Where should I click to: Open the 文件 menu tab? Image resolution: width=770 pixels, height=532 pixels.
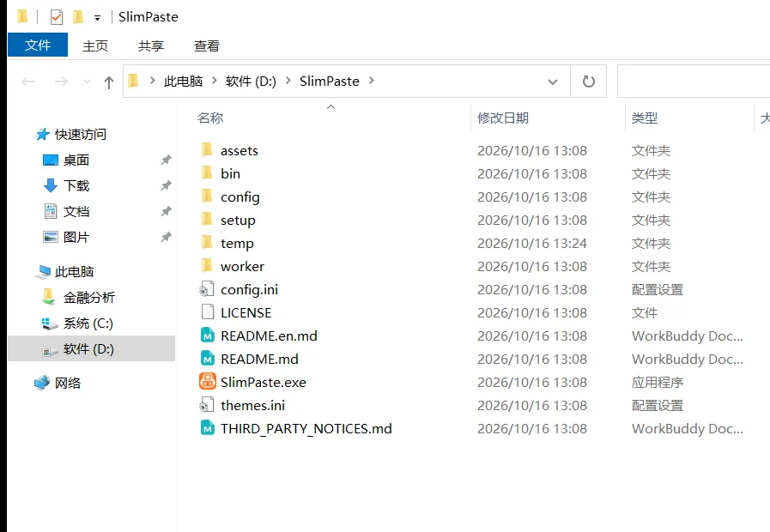point(38,45)
